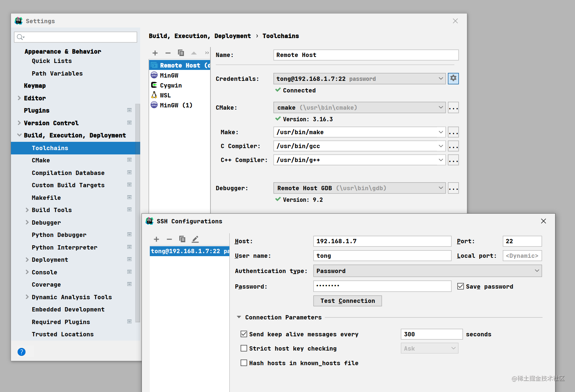Click the settings search magnifier icon

(21, 37)
